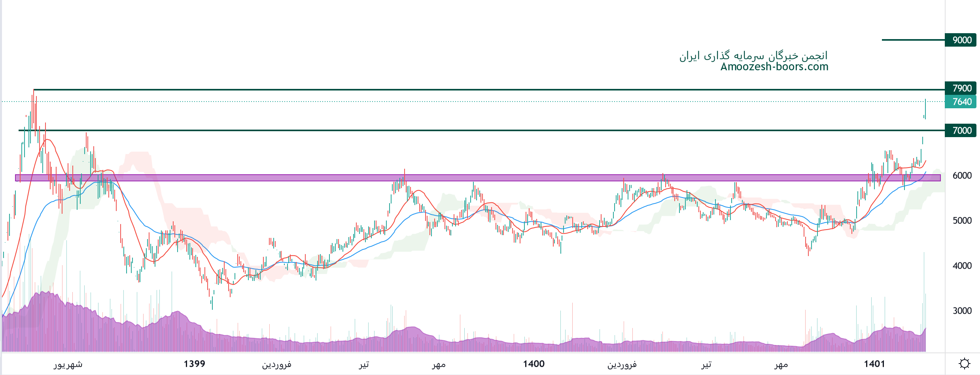Click the dotted current price line at 7640

(x=475, y=102)
